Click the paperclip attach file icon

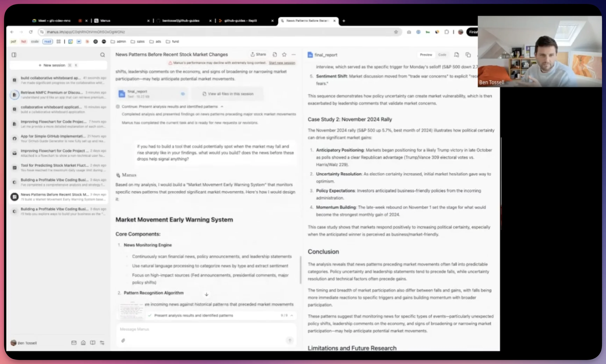click(x=123, y=340)
